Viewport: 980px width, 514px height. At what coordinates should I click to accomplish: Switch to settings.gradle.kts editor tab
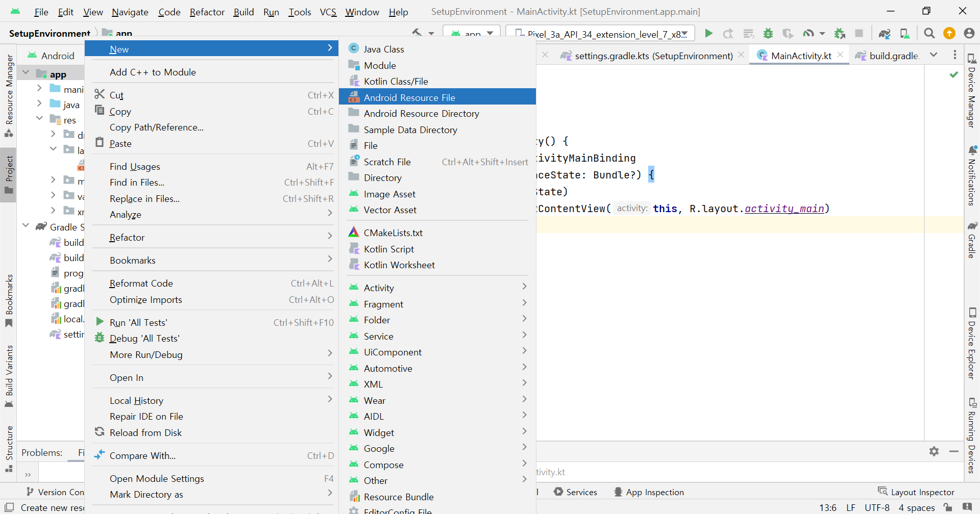point(653,56)
